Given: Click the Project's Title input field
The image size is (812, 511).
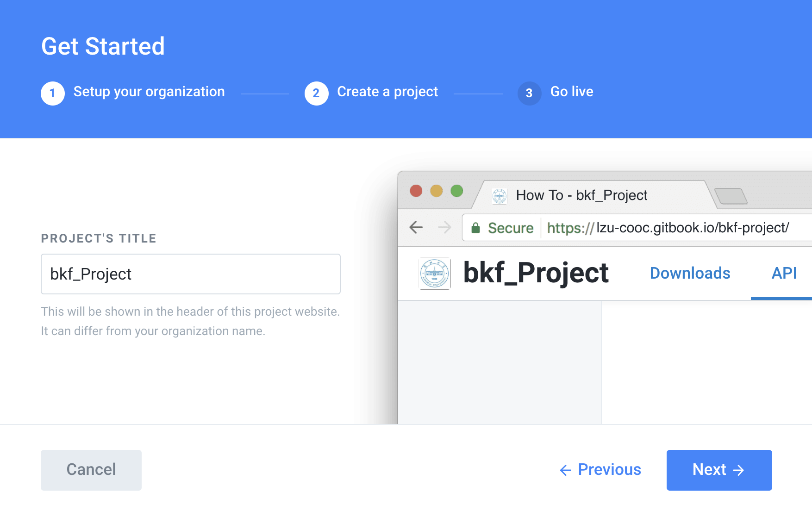Looking at the screenshot, I should tap(191, 274).
